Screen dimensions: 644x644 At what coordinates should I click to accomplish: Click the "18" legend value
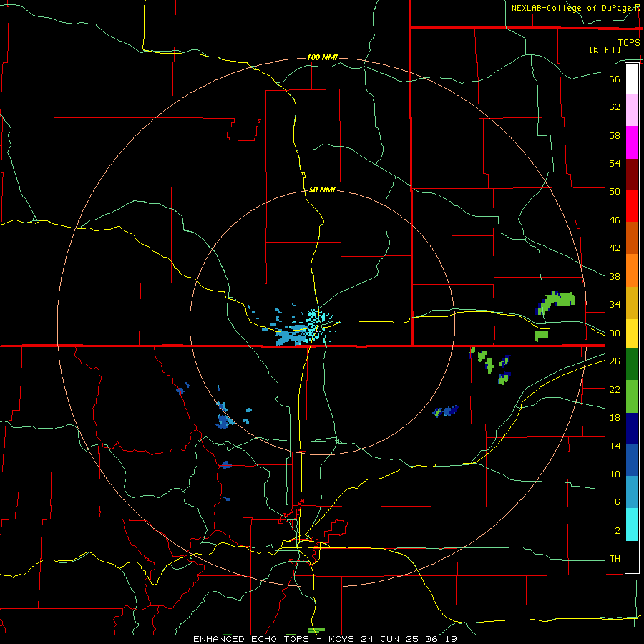pyautogui.click(x=615, y=418)
